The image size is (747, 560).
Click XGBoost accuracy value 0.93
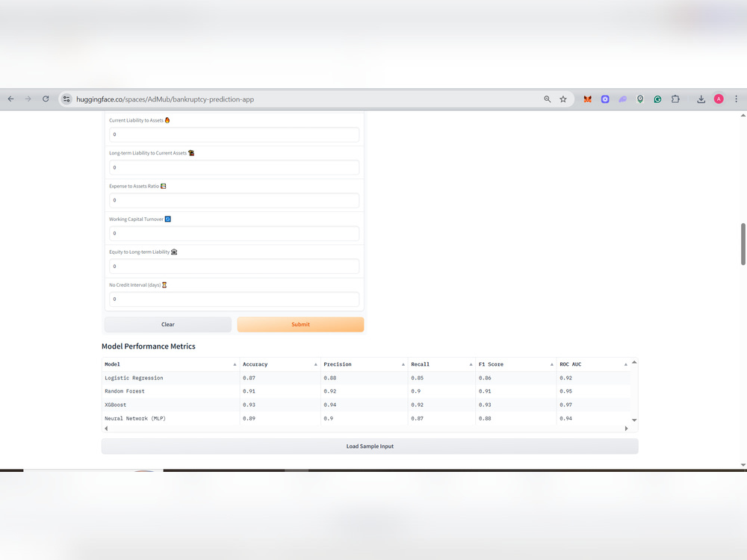click(249, 405)
